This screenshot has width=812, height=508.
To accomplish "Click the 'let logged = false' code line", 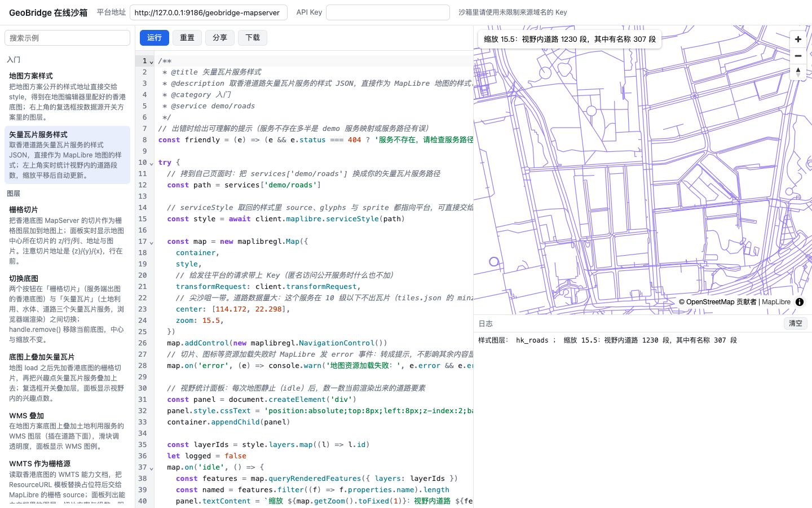I will pos(206,456).
